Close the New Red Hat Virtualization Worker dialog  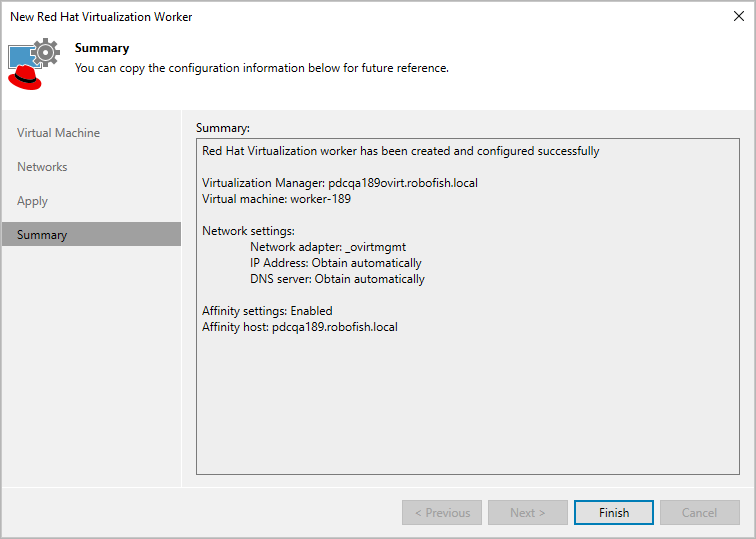pyautogui.click(x=738, y=16)
